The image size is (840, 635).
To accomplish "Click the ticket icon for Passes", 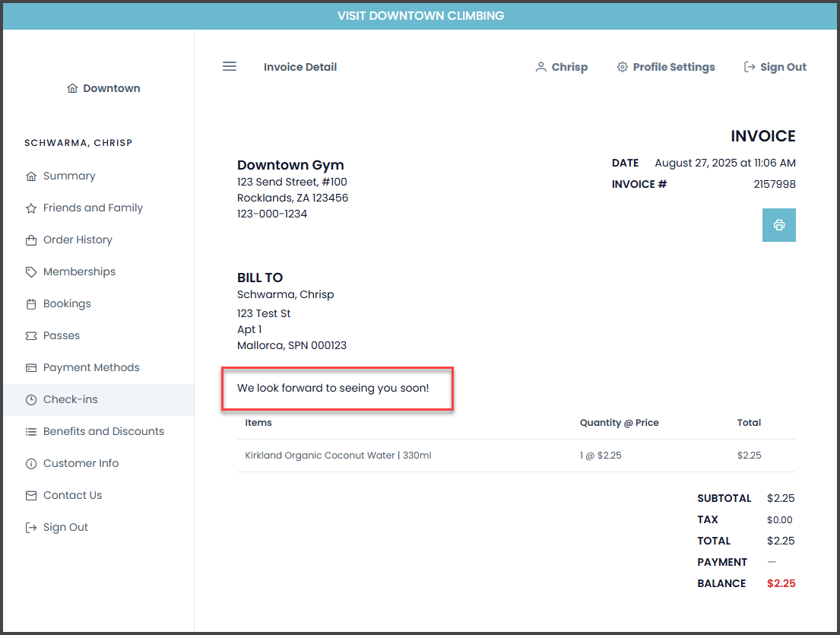I will click(x=31, y=336).
